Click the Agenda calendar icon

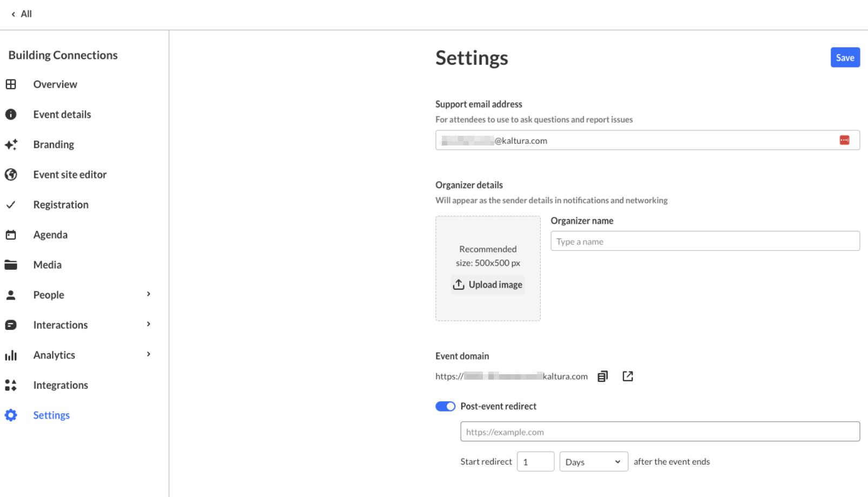click(x=11, y=235)
